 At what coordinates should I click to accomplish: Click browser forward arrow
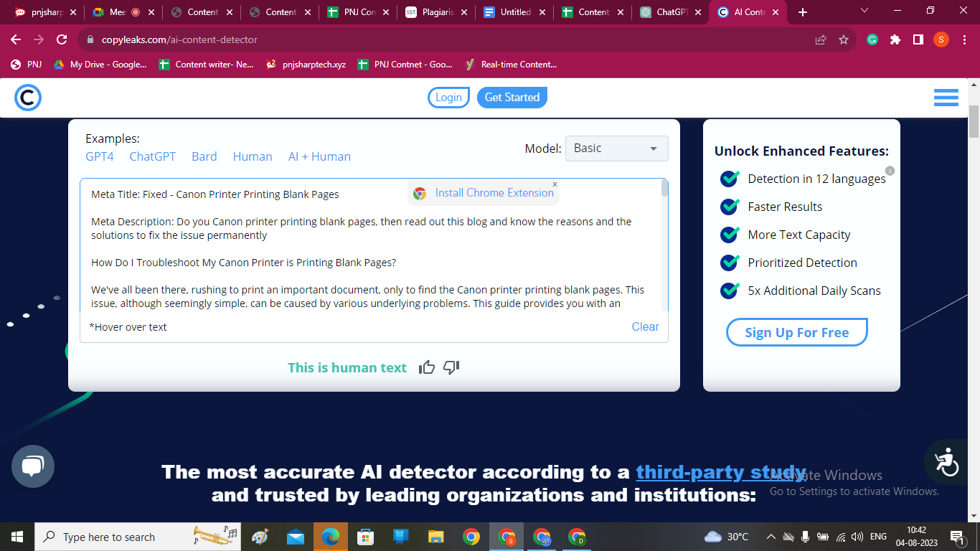(x=39, y=39)
